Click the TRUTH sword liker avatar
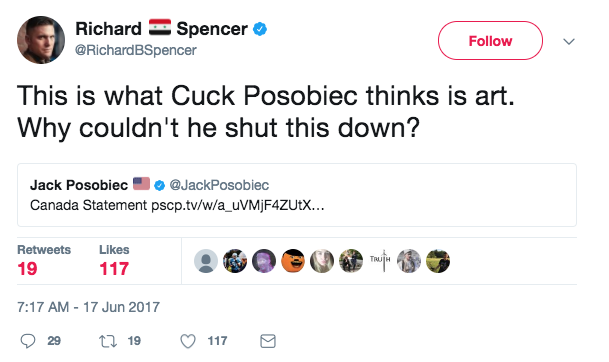 [x=380, y=261]
